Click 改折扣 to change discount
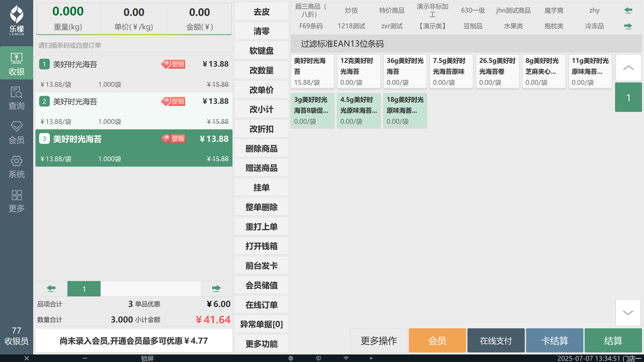 pyautogui.click(x=262, y=129)
